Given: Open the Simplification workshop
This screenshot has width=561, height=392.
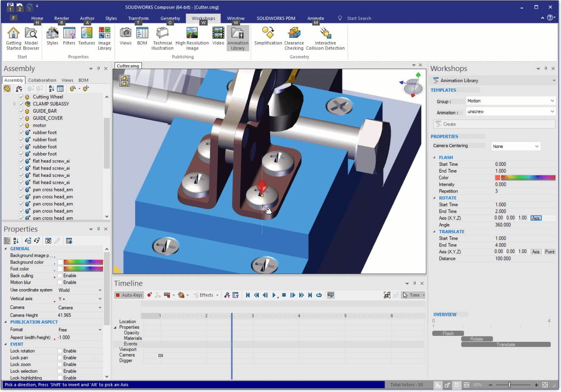Looking at the screenshot, I should (x=268, y=36).
